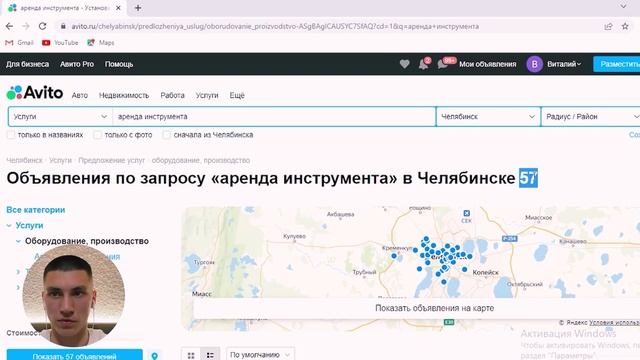Click the 'Услуги' breadcrumb
640x360 pixels.
(60, 160)
